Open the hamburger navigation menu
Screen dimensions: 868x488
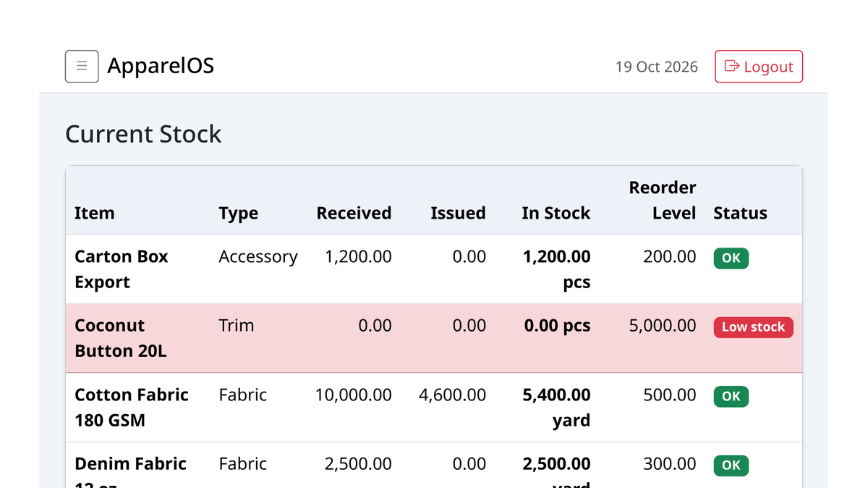82,67
